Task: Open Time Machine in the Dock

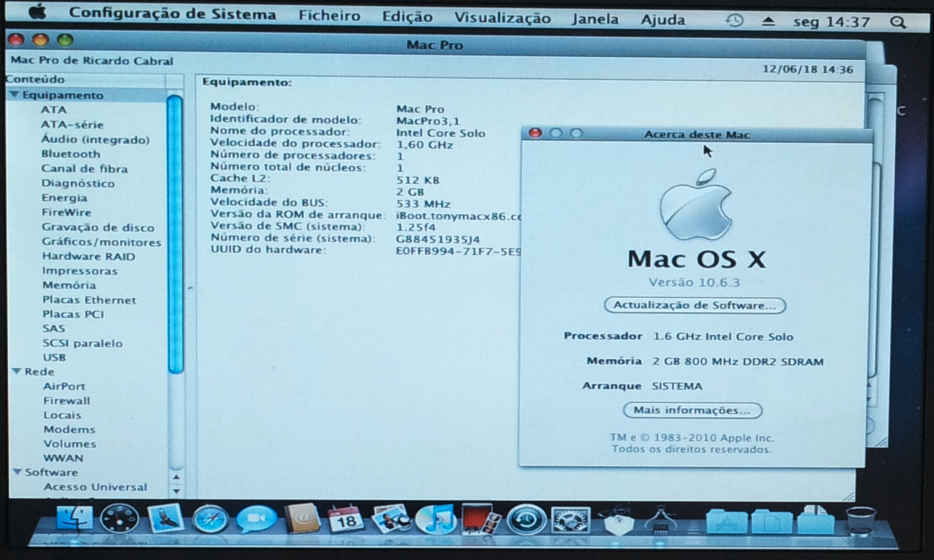Action: pyautogui.click(x=526, y=519)
